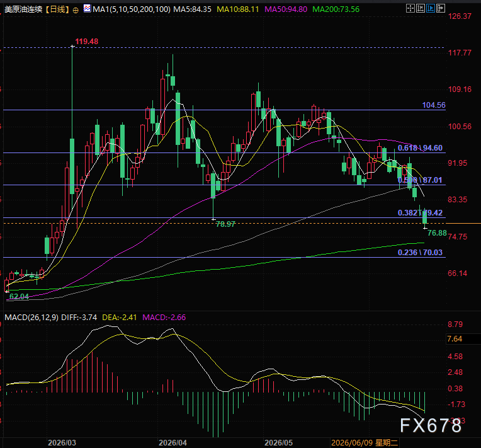Click the 83.35 price axis value
The image size is (481, 448).
coord(457,200)
